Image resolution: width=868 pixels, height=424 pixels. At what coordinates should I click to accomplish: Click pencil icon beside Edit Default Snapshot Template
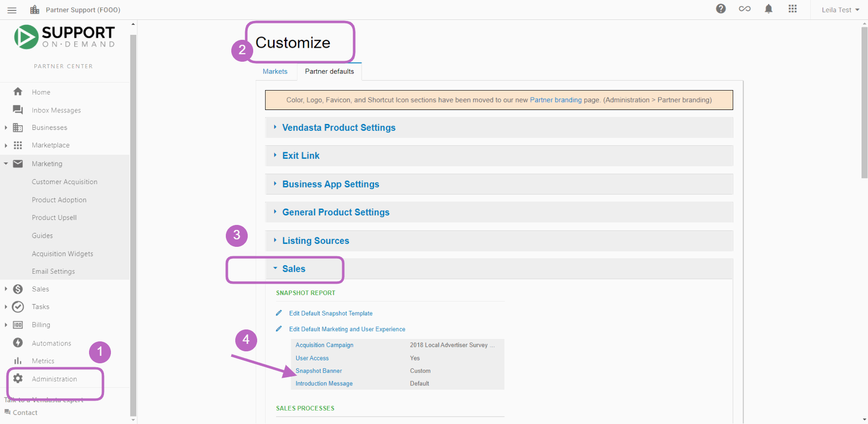point(279,313)
